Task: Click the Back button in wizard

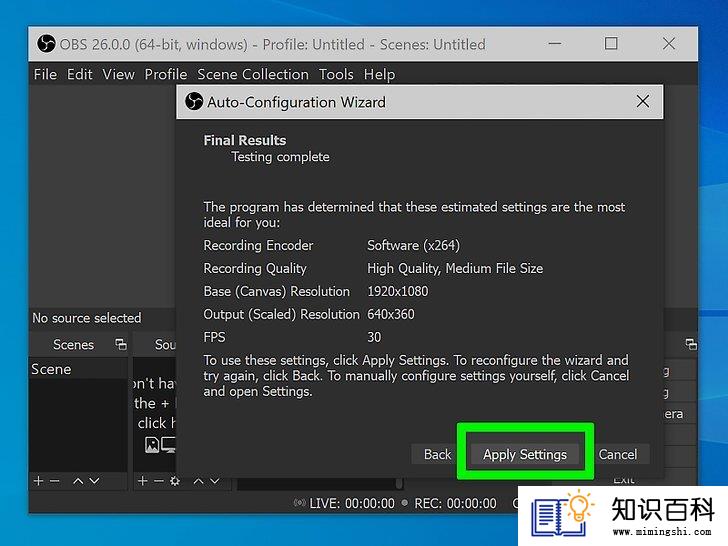Action: [437, 454]
